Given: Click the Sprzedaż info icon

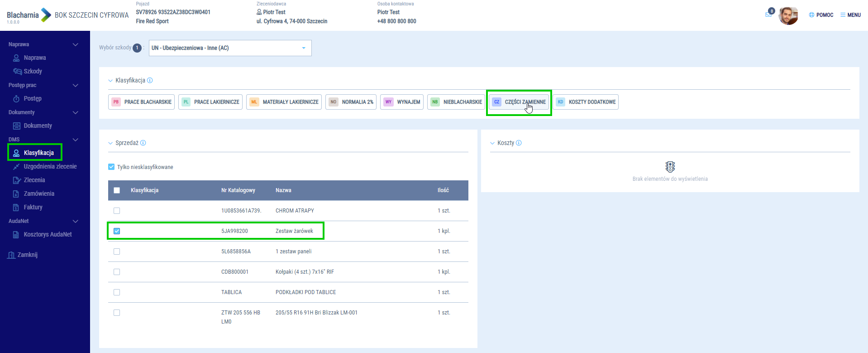Looking at the screenshot, I should click(x=143, y=143).
